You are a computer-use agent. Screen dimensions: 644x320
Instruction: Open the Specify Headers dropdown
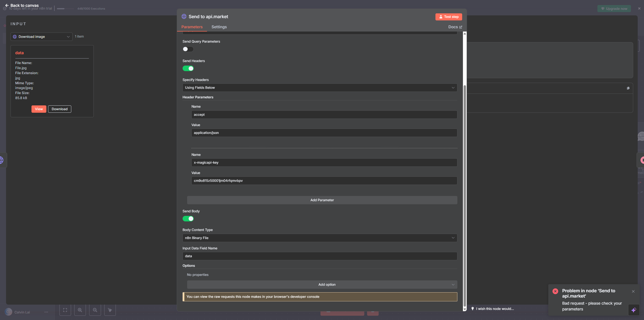pyautogui.click(x=320, y=88)
